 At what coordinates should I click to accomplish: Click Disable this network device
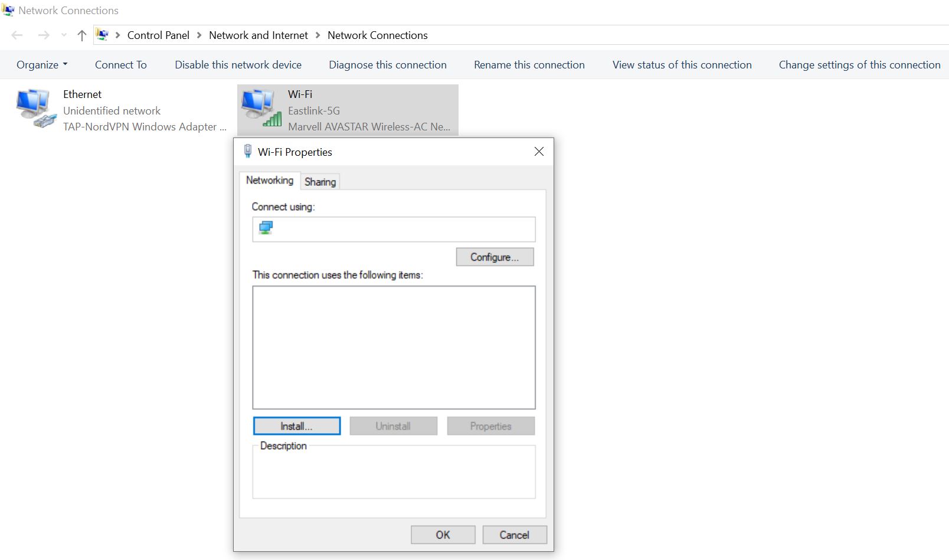pyautogui.click(x=238, y=64)
